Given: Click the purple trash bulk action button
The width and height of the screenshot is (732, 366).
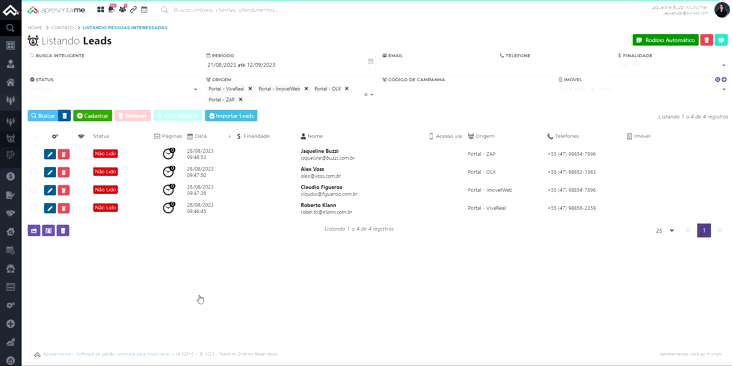Looking at the screenshot, I should (x=63, y=230).
